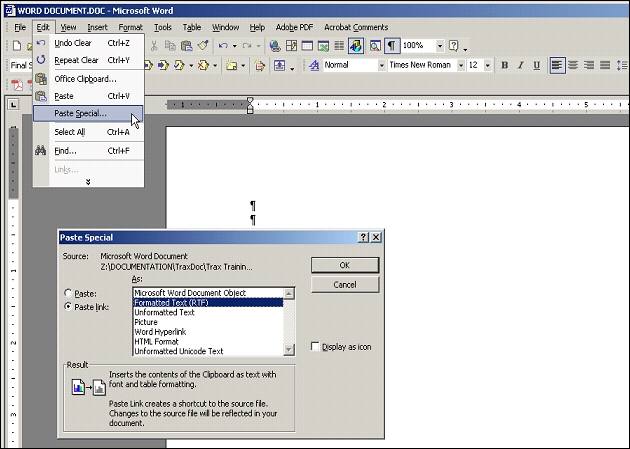630x449 pixels.
Task: Open the Redo history dropdown arrow
Action: [x=258, y=46]
